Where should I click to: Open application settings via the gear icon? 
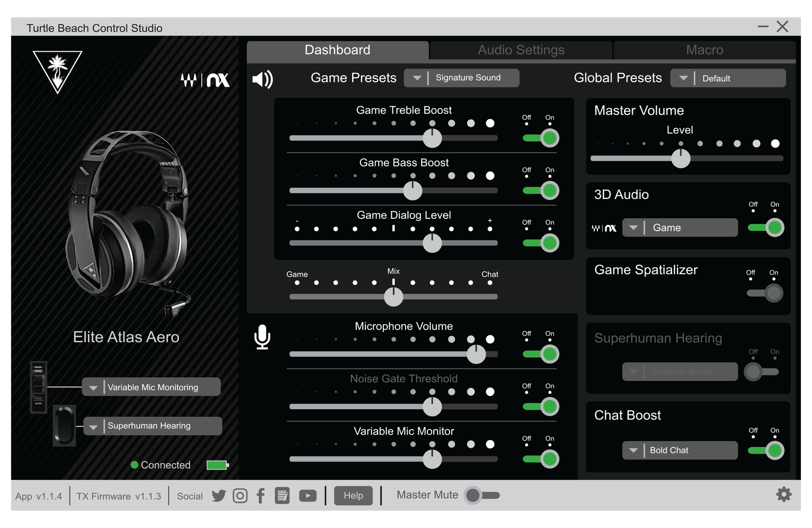pyautogui.click(x=784, y=494)
